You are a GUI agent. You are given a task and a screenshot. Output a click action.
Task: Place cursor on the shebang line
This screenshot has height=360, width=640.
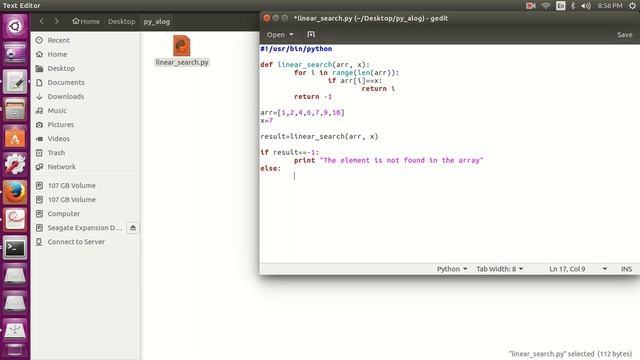(296, 49)
